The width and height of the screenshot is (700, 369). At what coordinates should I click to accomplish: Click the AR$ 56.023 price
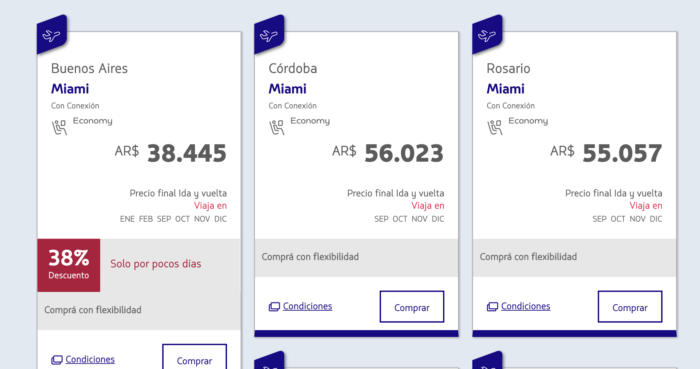pos(388,153)
